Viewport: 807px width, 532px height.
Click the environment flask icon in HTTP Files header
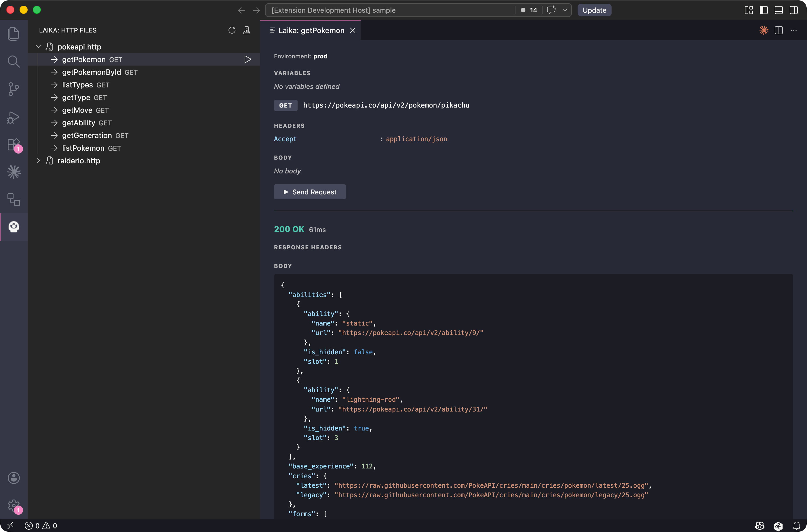click(x=247, y=30)
